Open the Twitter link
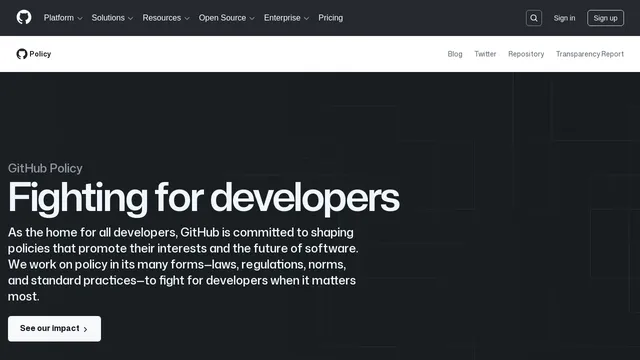This screenshot has height=360, width=640. [485, 54]
